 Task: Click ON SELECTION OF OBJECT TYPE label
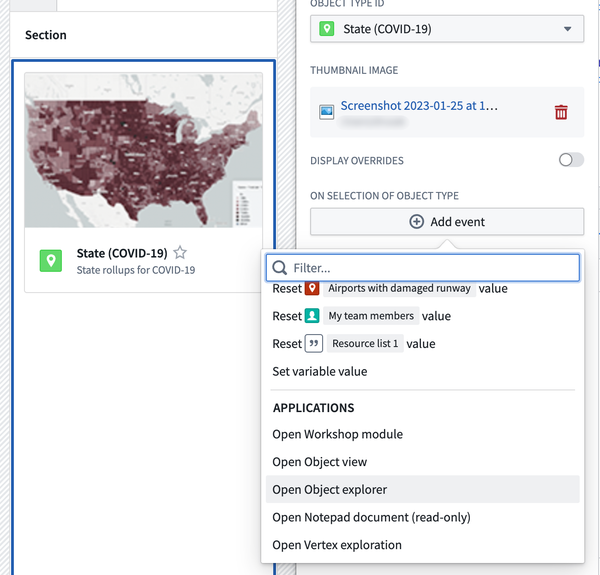coord(384,195)
